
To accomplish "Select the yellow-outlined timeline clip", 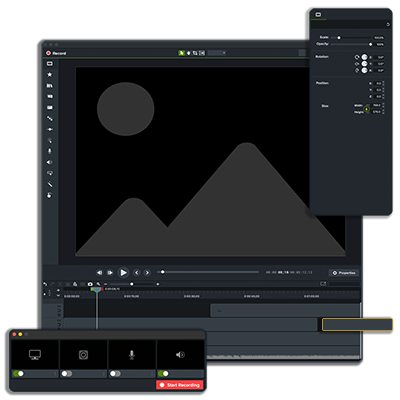I will click(x=357, y=324).
